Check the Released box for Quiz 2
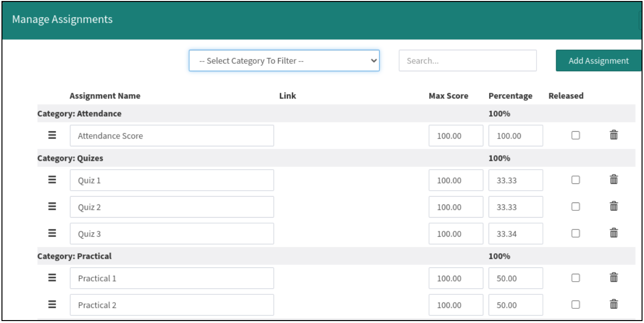The width and height of the screenshot is (644, 323). pyautogui.click(x=576, y=207)
